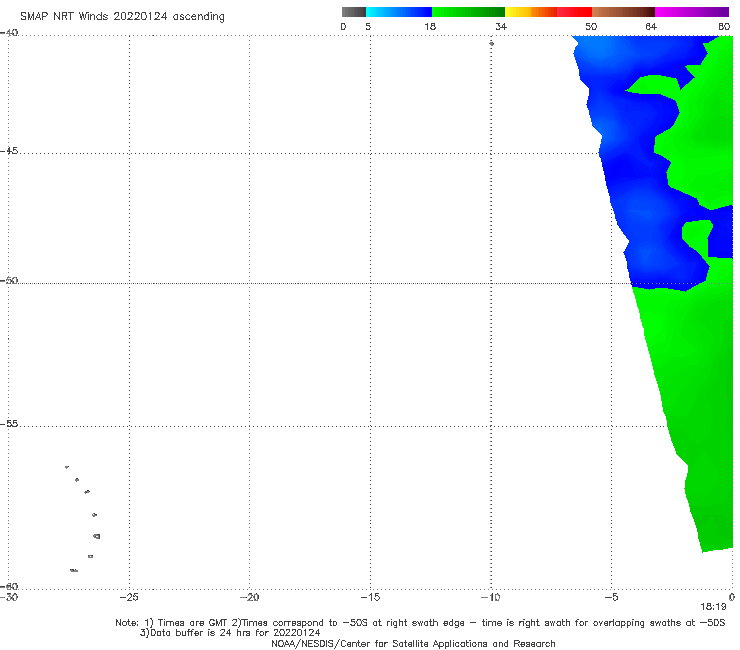
Task: Click the colorbar label '5' under the cyan edge
Action: 368,26
